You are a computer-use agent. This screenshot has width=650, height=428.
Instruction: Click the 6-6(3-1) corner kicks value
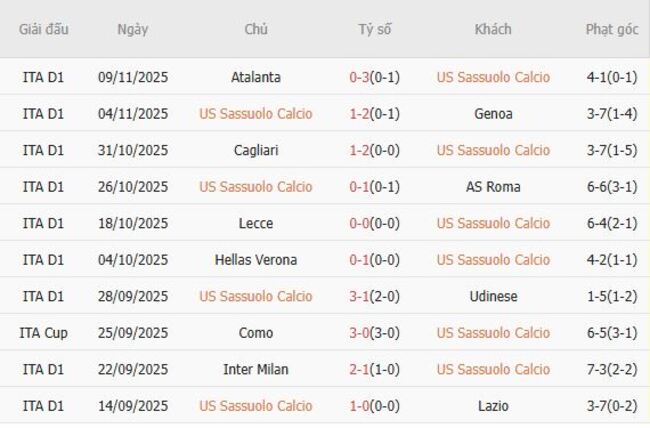click(x=612, y=187)
